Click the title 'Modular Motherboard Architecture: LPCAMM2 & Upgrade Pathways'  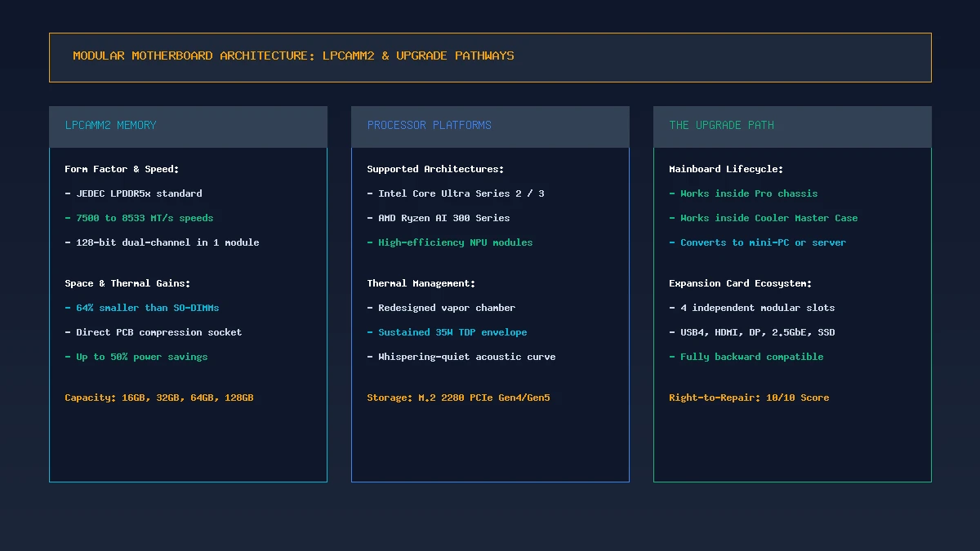pyautogui.click(x=293, y=56)
